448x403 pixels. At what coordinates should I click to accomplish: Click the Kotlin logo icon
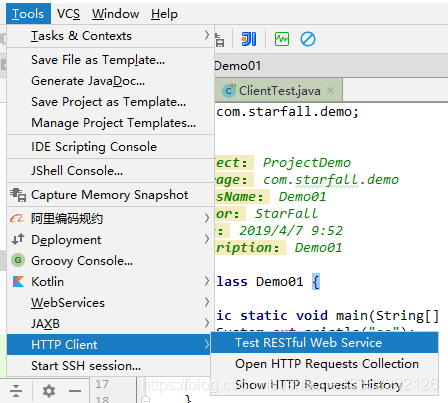tap(18, 282)
